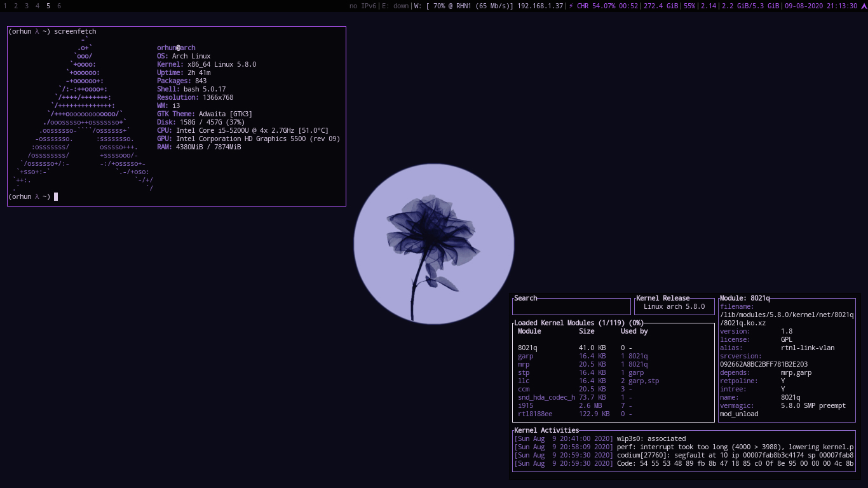This screenshot has width=868, height=488.
Task: Click the battery lightning bolt icon
Action: [x=571, y=6]
